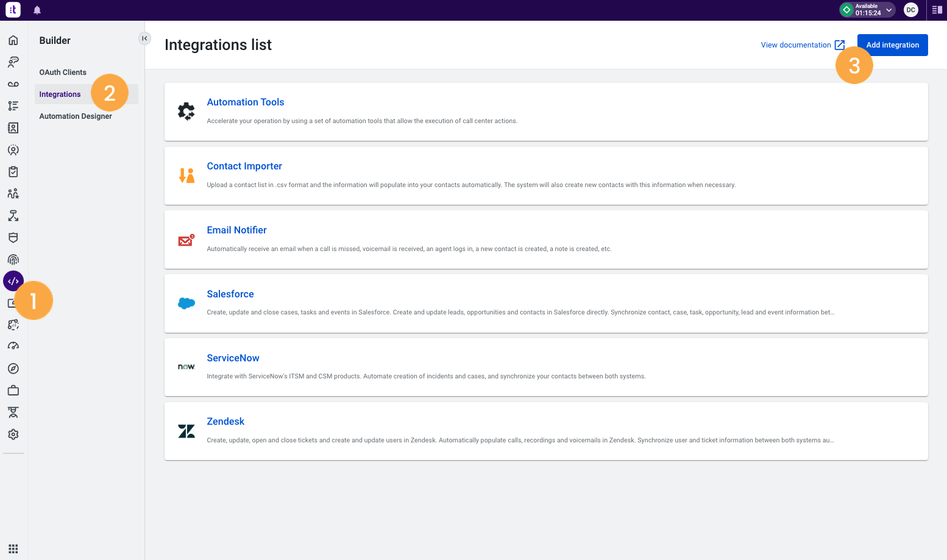Open the compass Explore icon in sidebar

coord(13,368)
